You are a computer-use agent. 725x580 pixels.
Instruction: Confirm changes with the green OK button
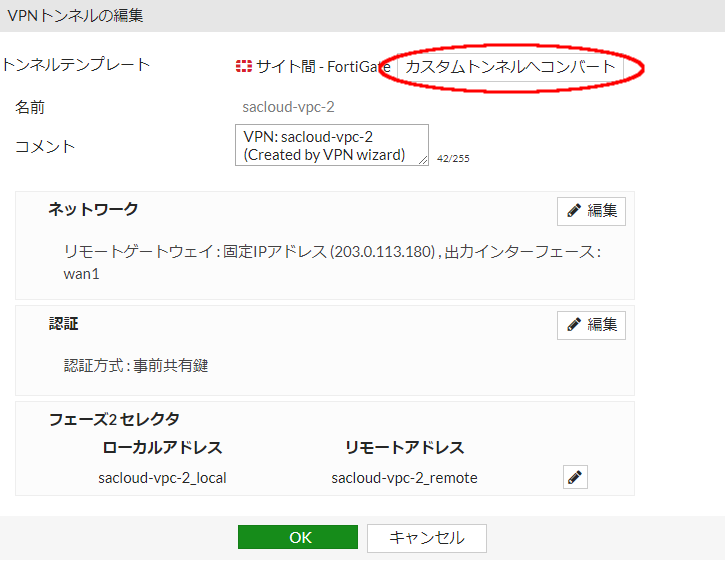298,538
